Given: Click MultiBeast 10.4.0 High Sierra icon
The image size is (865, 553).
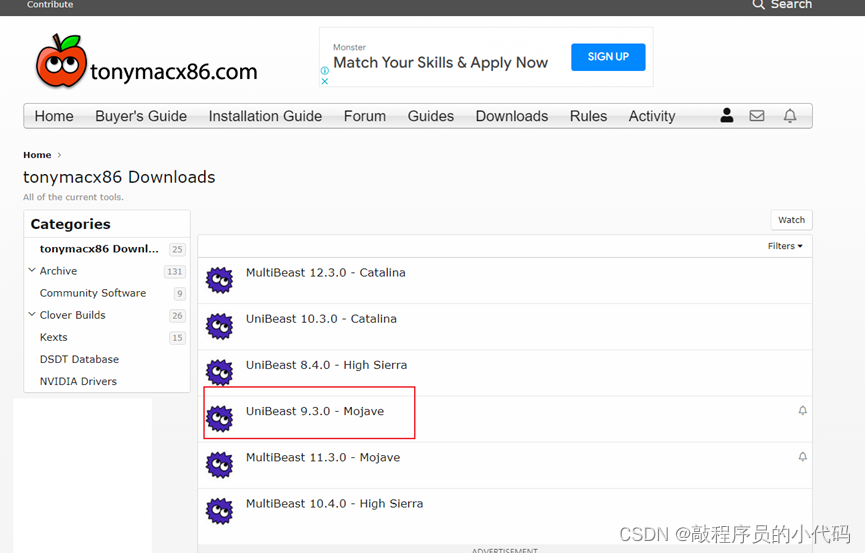Looking at the screenshot, I should coord(220,511).
